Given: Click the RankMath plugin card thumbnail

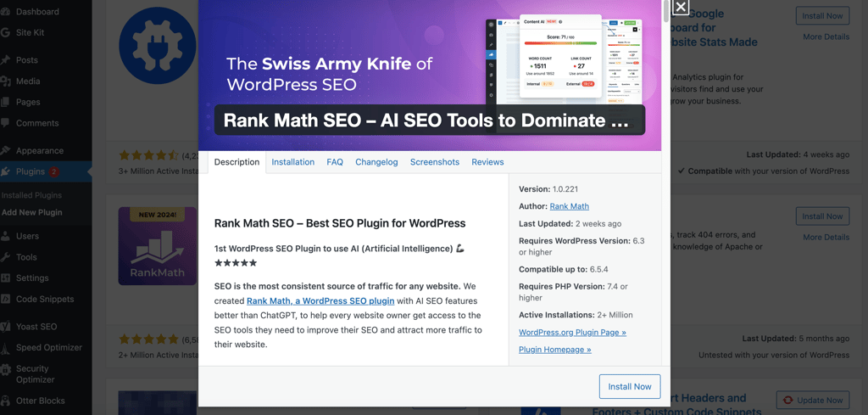Looking at the screenshot, I should (x=158, y=246).
